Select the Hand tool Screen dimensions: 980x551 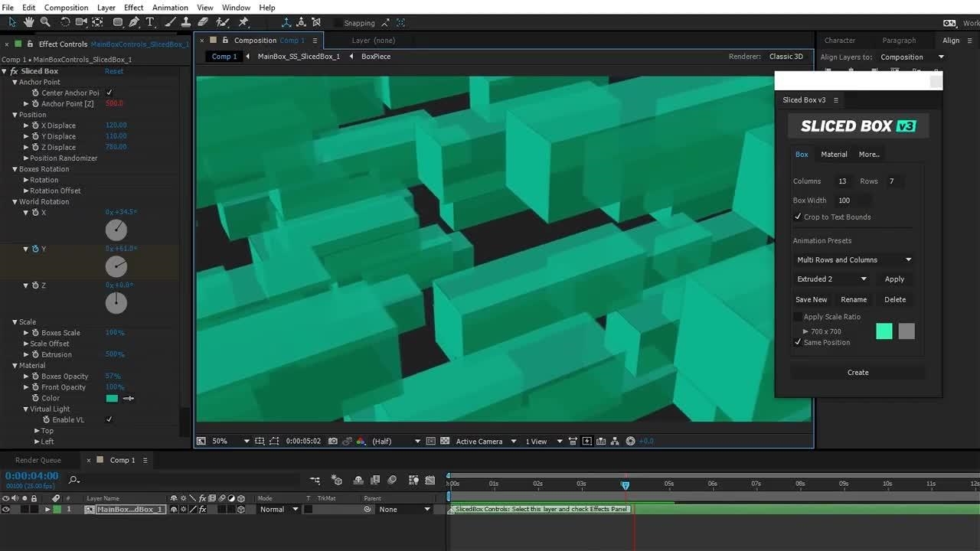coord(29,22)
